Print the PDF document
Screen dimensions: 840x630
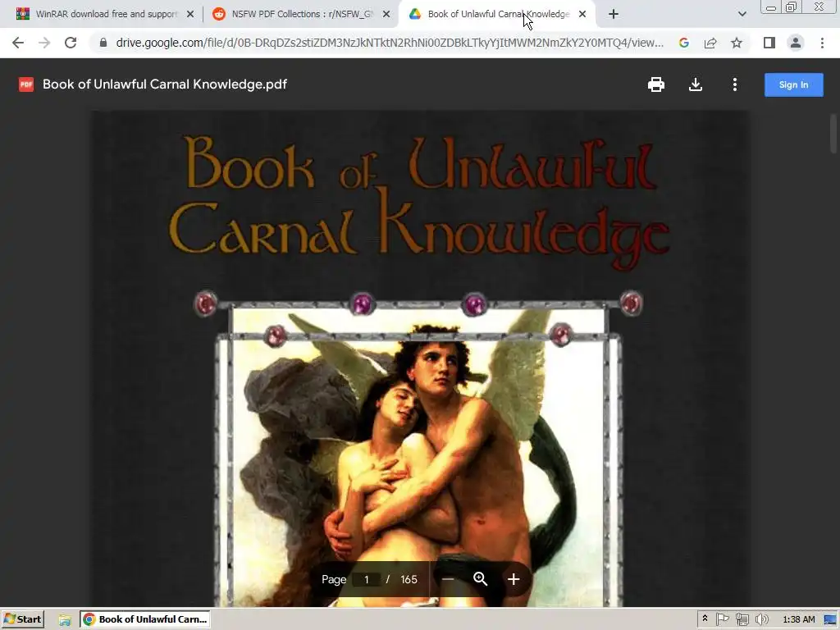(x=655, y=84)
